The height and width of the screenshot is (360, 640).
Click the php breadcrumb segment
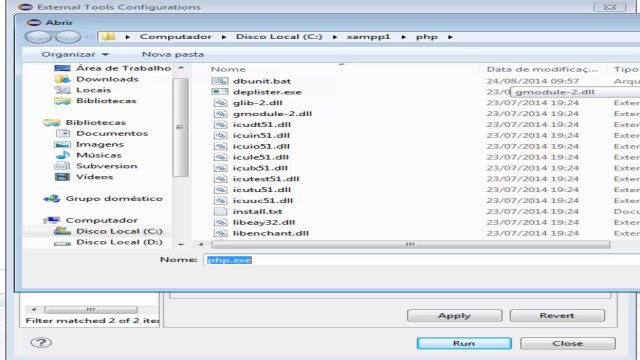pyautogui.click(x=427, y=37)
